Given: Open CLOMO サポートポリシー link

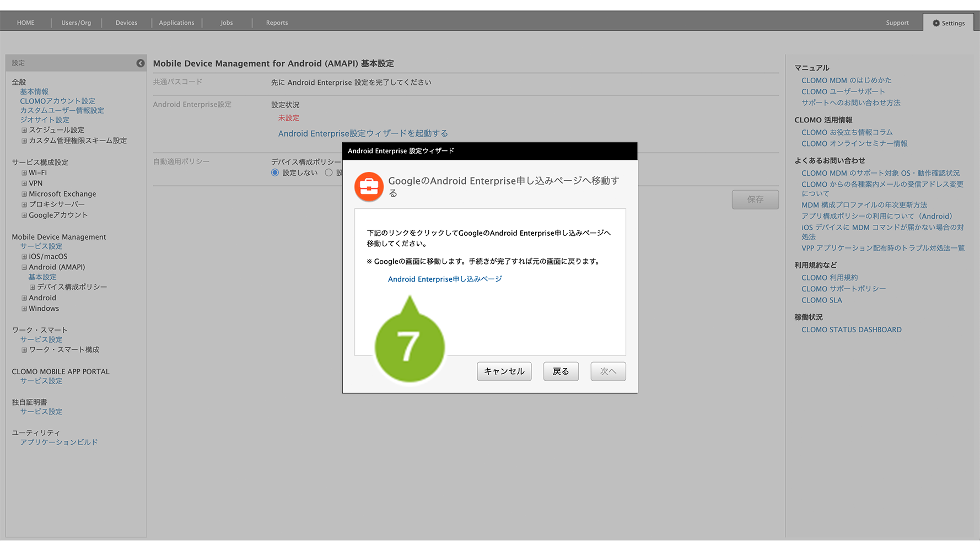Looking at the screenshot, I should (x=844, y=289).
